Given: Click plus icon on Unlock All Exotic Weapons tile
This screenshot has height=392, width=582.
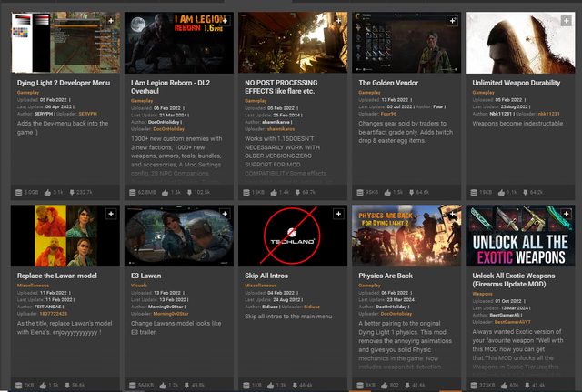Looking at the screenshot, I should click(x=567, y=213).
